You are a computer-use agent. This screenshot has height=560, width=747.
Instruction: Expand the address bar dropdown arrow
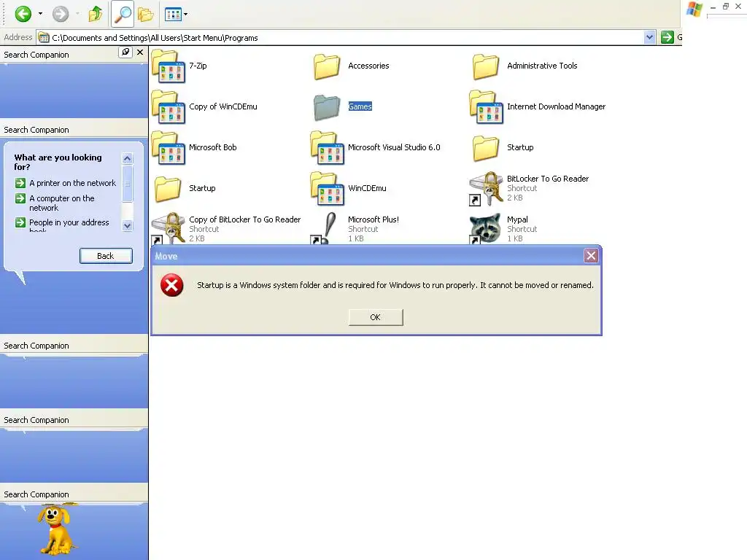click(x=649, y=37)
